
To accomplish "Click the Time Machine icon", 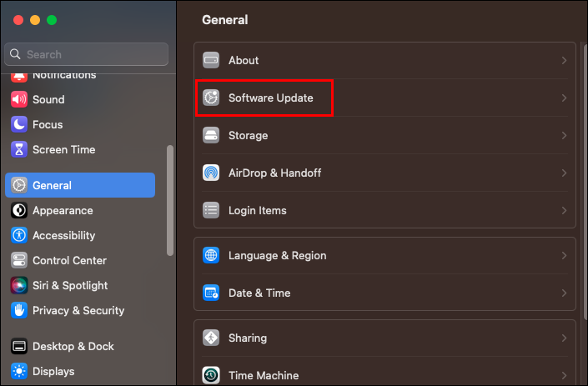I will pos(212,375).
